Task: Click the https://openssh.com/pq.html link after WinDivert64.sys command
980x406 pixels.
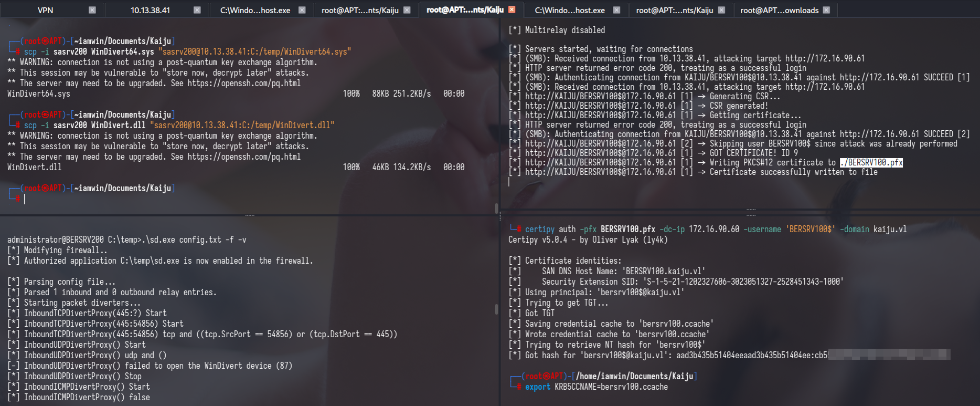Action: click(244, 83)
